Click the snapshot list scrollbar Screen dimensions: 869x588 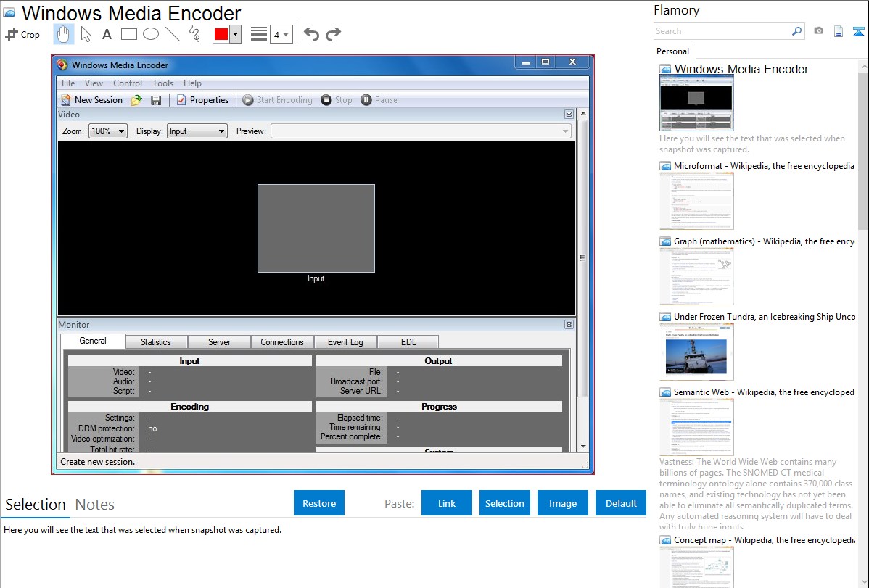(x=863, y=149)
